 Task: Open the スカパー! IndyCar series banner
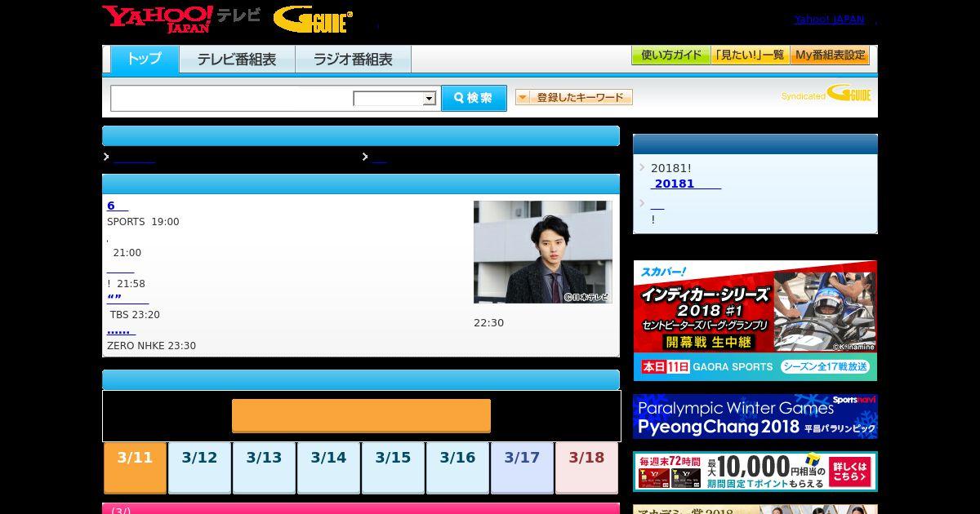755,321
